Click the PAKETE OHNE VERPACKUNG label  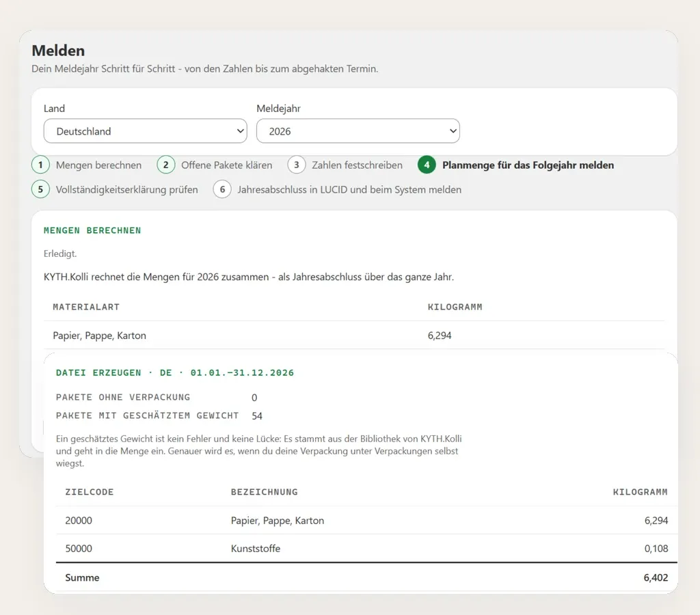(x=123, y=397)
